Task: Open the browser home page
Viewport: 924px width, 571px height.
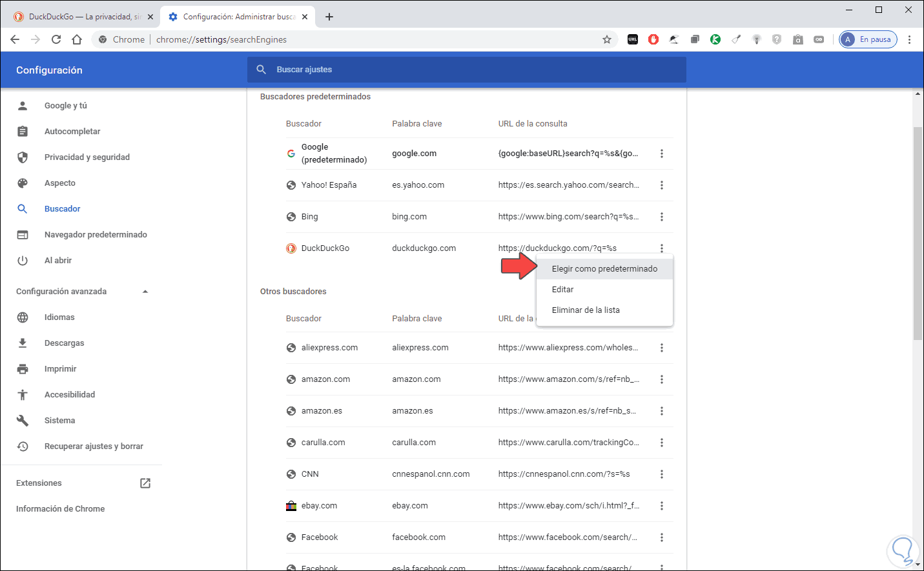Action: 77,39
